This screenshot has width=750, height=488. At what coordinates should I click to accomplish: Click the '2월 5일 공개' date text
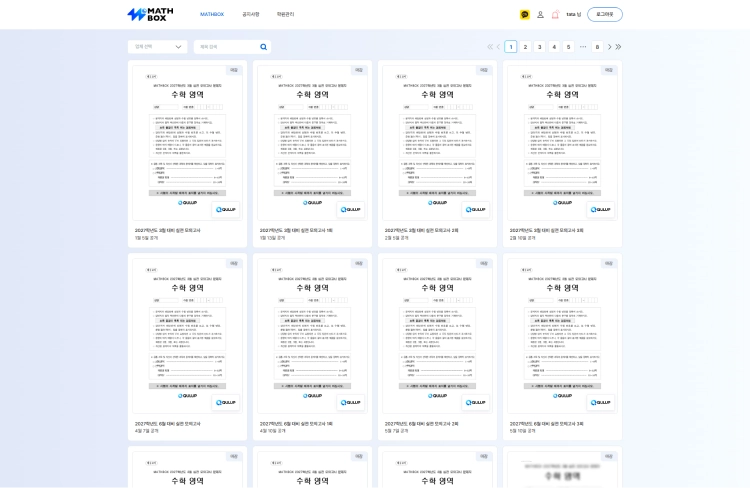pos(397,238)
